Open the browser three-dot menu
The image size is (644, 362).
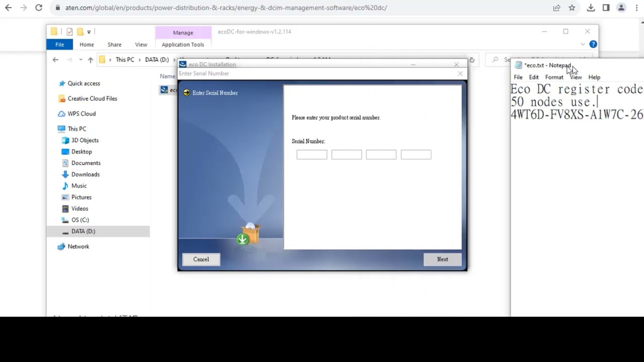(x=636, y=8)
